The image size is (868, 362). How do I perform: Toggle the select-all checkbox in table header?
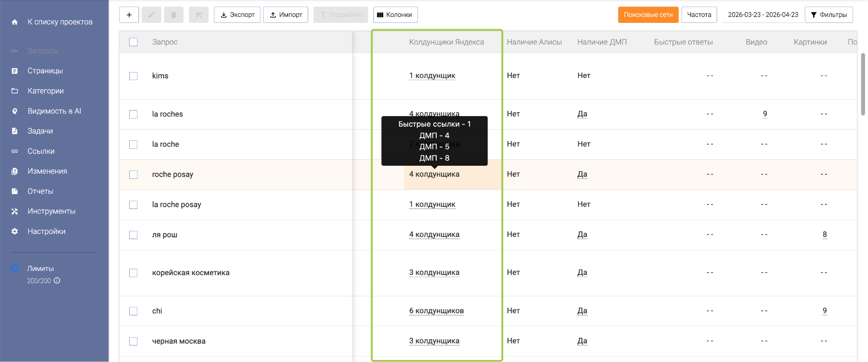point(134,42)
